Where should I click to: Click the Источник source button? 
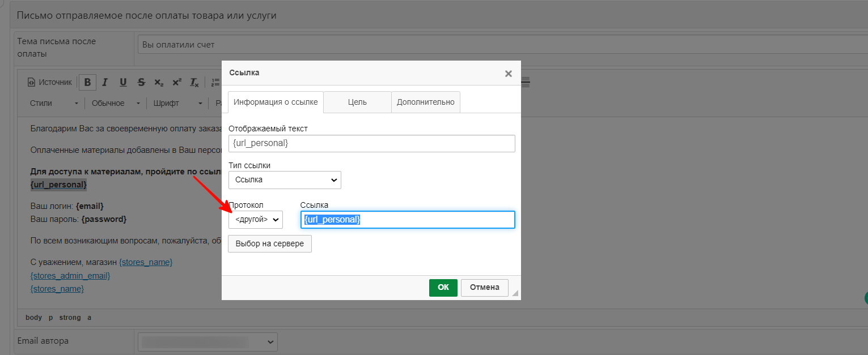point(50,82)
